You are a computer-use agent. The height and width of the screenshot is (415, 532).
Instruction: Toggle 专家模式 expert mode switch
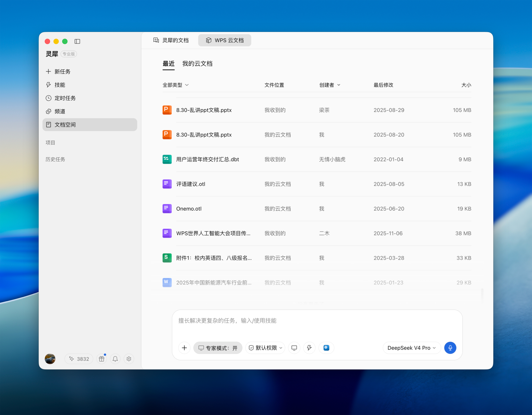coord(218,348)
